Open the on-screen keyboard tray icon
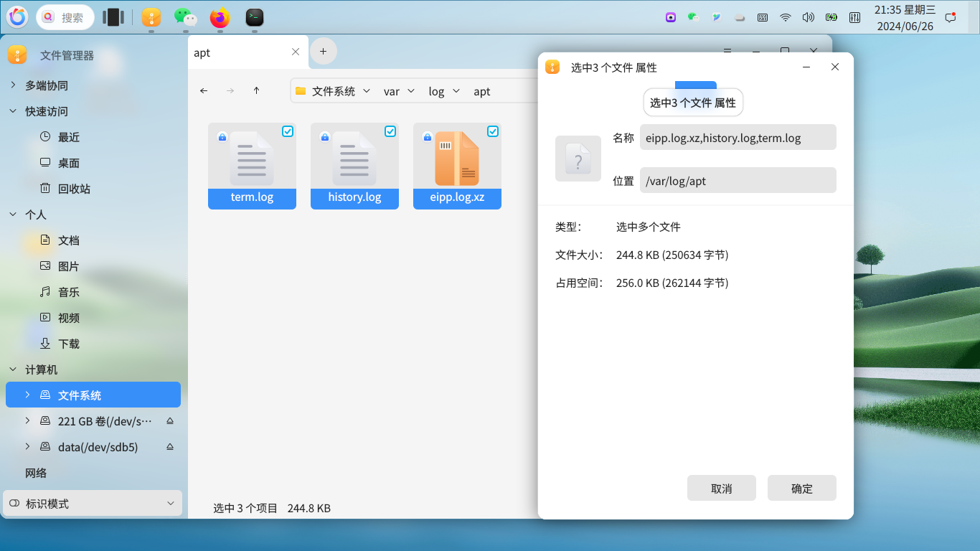The width and height of the screenshot is (980, 551). 763,17
